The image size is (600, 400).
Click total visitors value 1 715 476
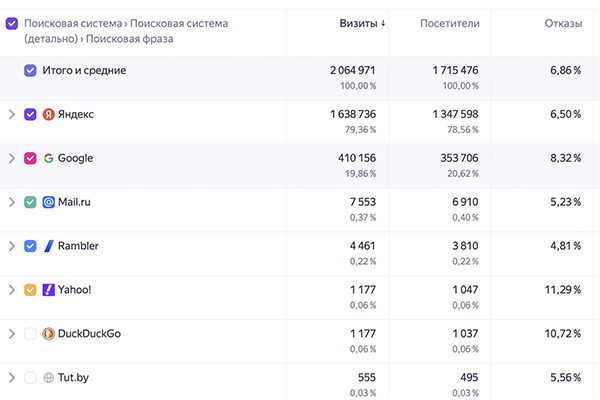(x=455, y=70)
